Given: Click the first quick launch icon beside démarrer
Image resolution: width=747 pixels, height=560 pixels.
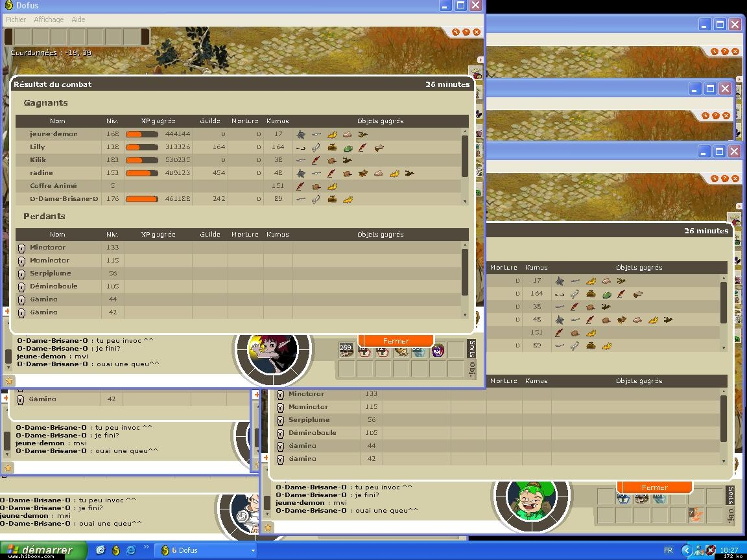Looking at the screenshot, I should (101, 550).
